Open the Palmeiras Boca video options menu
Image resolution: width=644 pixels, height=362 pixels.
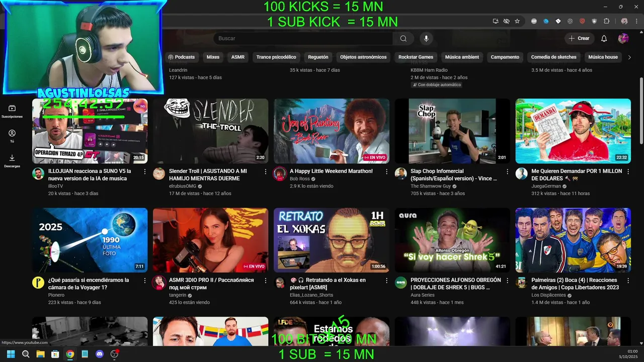628,281
